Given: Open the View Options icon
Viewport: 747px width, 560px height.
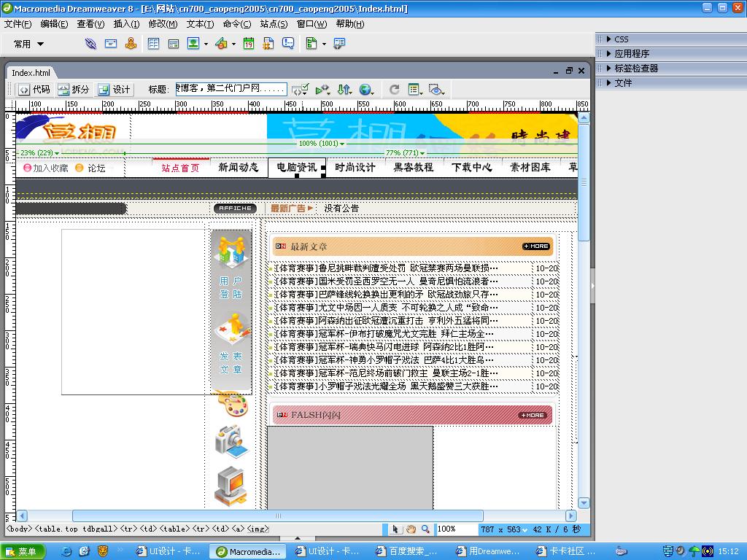Looking at the screenshot, I should point(415,89).
